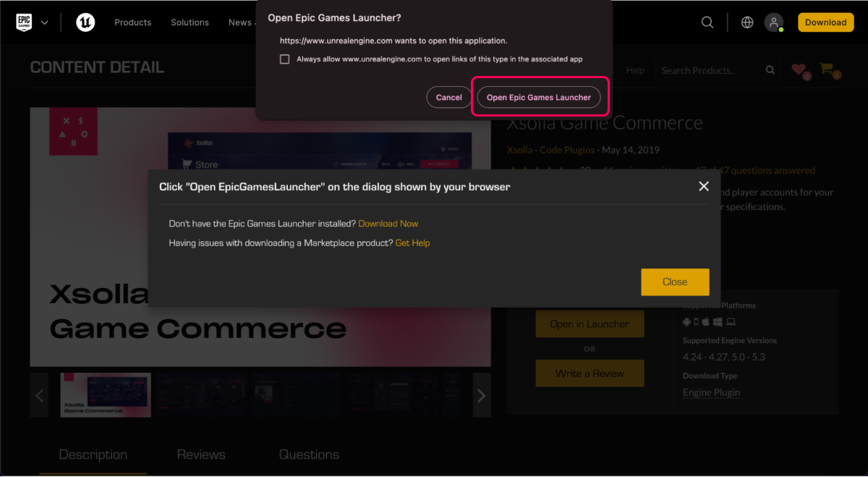Check the Always allow unrealengine.com checkbox
Viewport: 868px width, 477px height.
285,59
